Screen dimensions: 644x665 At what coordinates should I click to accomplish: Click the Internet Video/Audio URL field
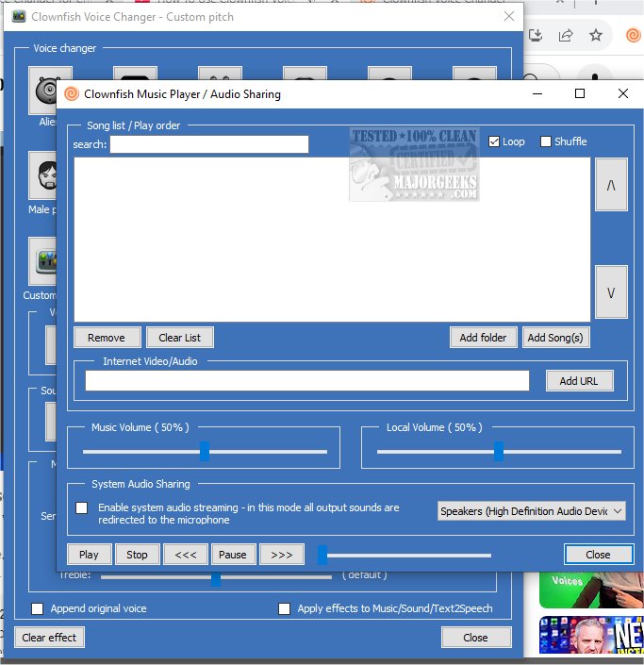tap(307, 380)
